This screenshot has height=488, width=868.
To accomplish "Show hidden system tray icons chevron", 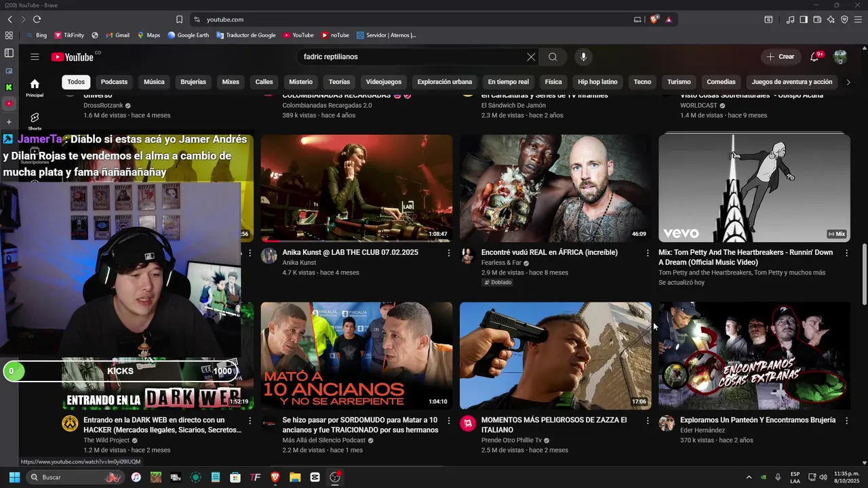I will coord(749,477).
